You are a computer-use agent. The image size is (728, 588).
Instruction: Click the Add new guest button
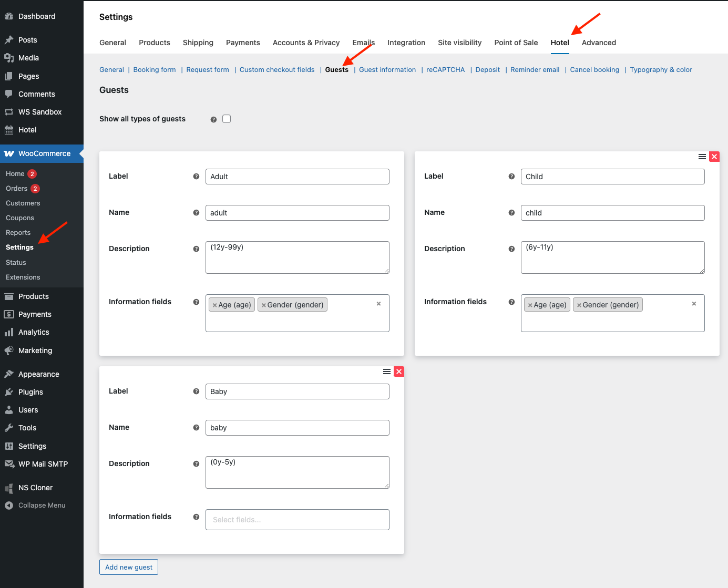(x=129, y=567)
